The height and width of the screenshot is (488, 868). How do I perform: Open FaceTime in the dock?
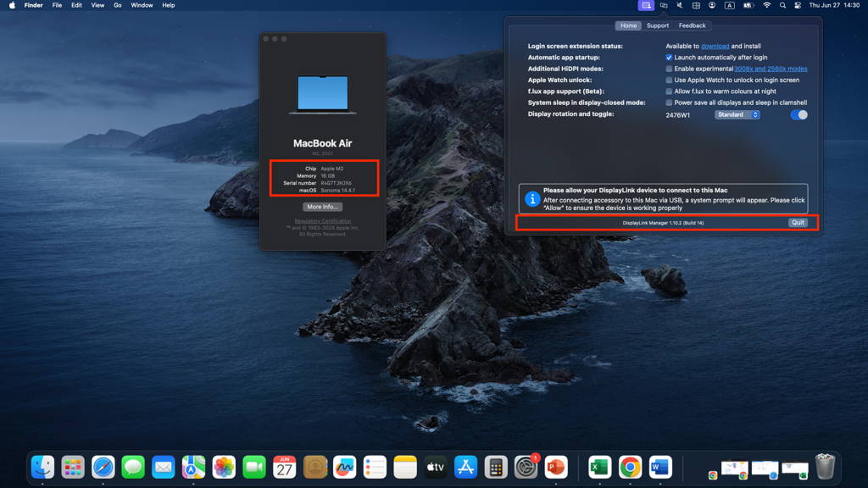pyautogui.click(x=254, y=467)
